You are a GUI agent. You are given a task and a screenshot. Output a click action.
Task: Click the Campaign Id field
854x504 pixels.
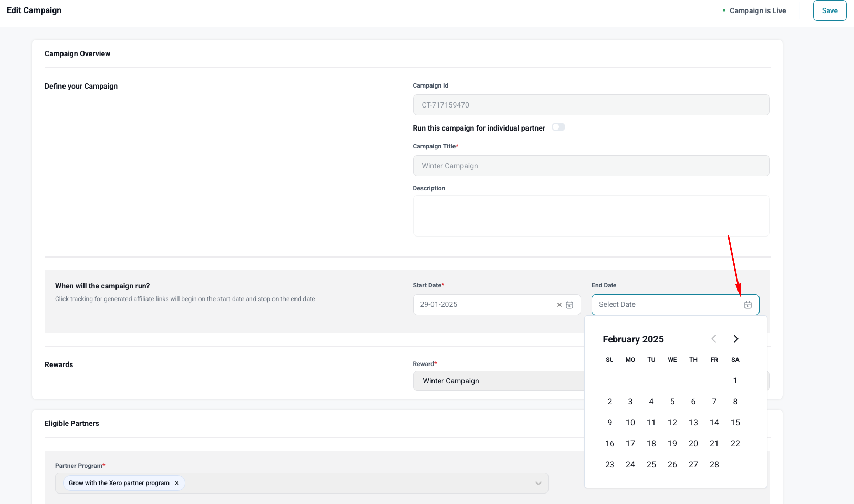(x=591, y=105)
